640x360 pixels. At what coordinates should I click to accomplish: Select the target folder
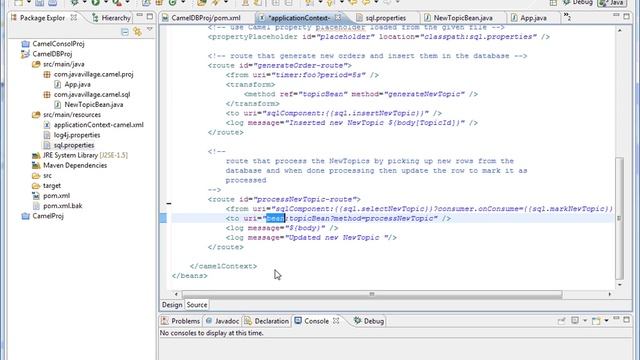coord(52,186)
